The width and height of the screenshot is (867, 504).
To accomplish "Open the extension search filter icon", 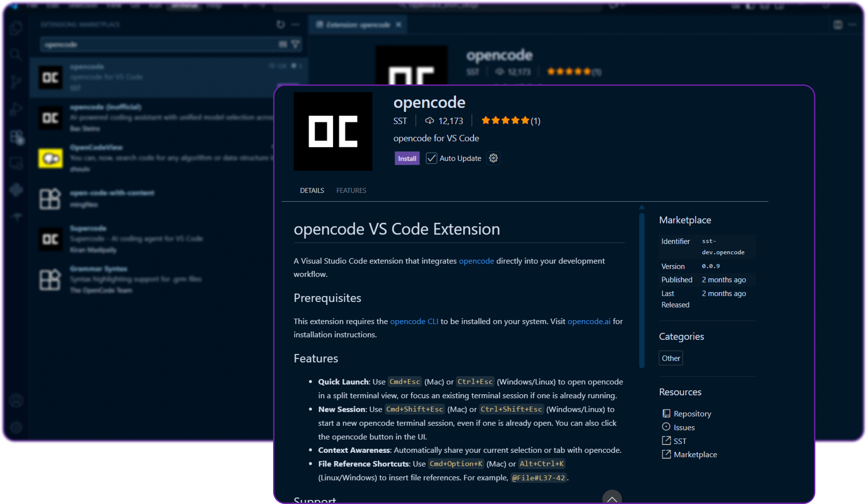I will click(x=295, y=44).
